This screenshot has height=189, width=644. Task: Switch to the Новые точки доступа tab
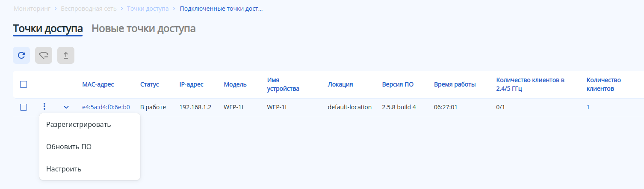point(144,29)
